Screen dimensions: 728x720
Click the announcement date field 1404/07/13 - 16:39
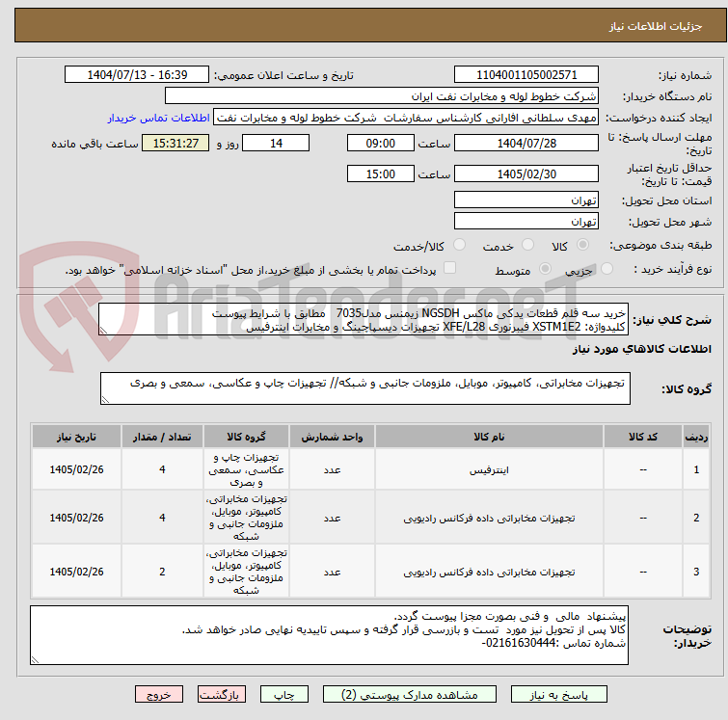[137, 75]
